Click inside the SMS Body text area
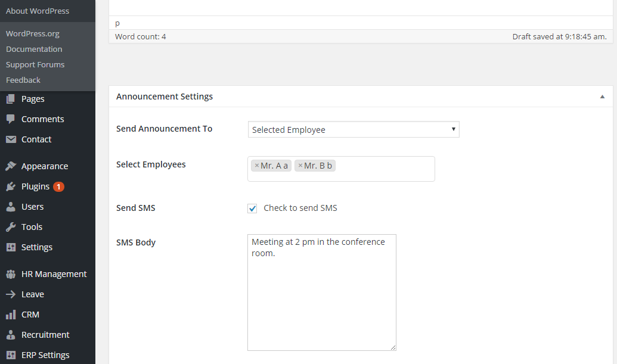This screenshot has width=617, height=364. click(321, 298)
